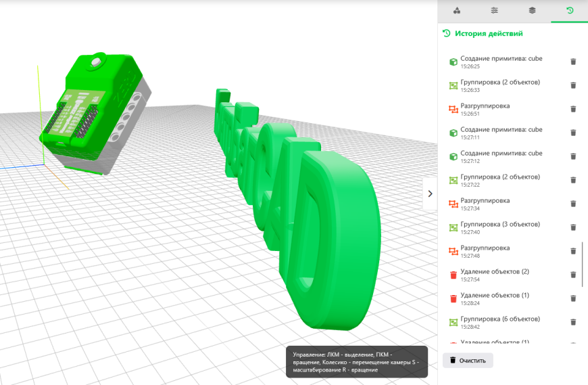Delete cube entry at 15:27:12

pos(573,156)
